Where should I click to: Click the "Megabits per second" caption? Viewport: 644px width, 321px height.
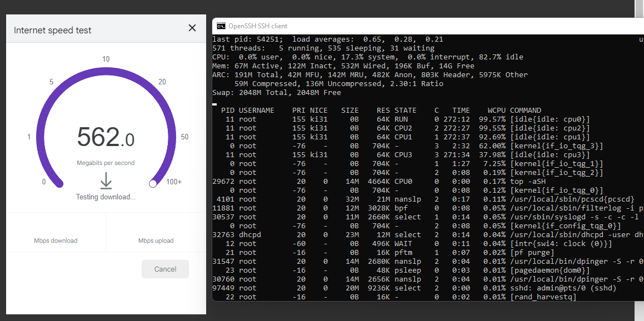coord(106,163)
